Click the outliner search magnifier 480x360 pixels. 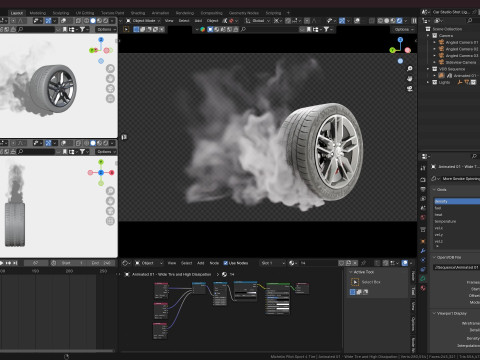[x=470, y=21]
